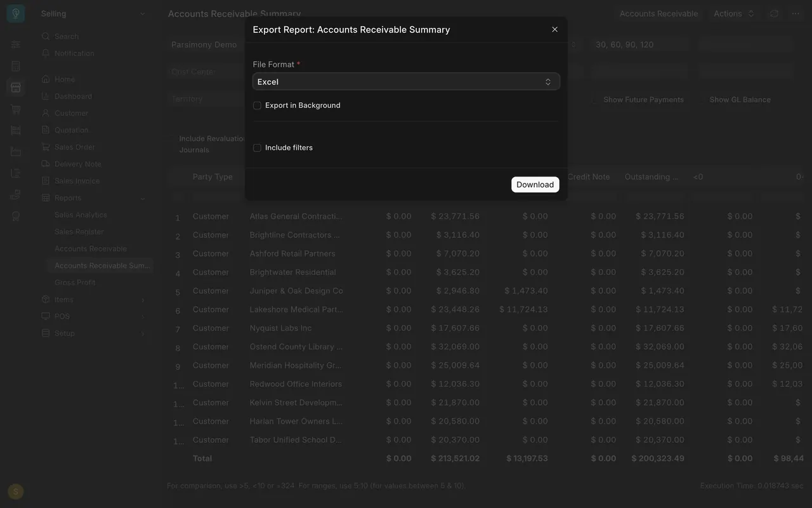Open the Sales Invoice link in the sidebar
This screenshot has height=508, width=812.
77,181
